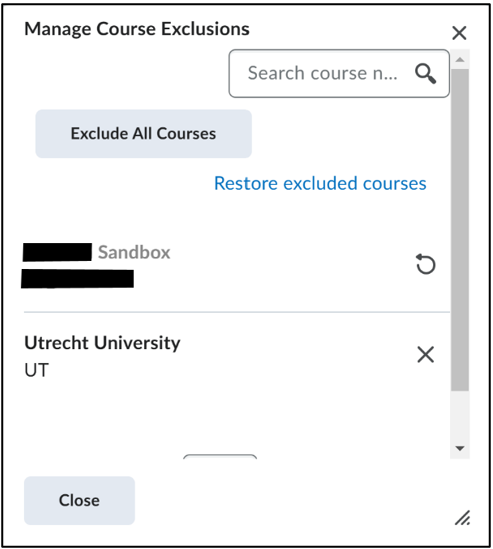
Task: Click empty scrollbar track below the thumb
Action: click(x=460, y=415)
